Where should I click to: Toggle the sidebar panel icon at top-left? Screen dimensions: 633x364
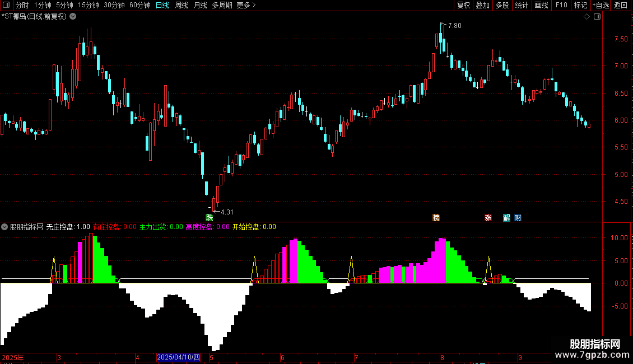(6, 5)
